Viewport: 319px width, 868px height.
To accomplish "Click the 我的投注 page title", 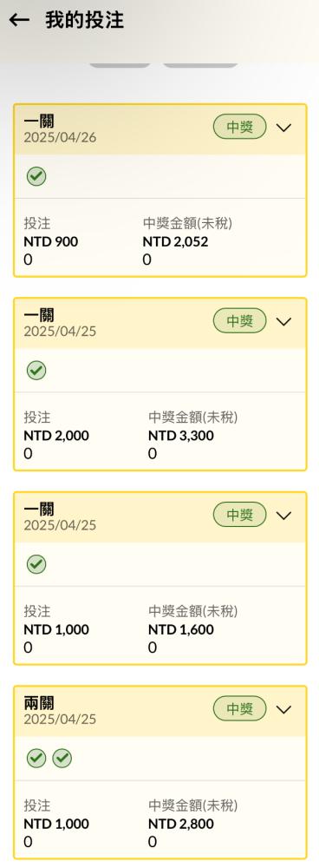I will point(85,20).
